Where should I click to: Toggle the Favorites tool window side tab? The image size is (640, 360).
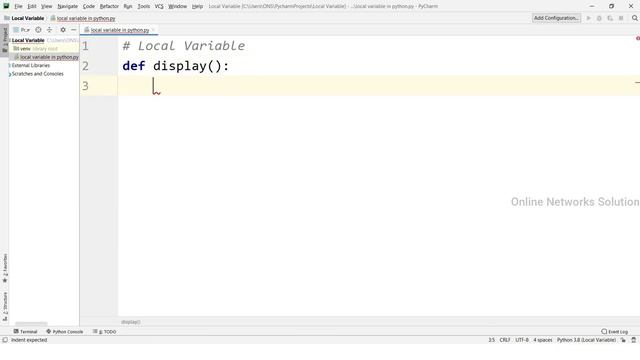(5, 268)
